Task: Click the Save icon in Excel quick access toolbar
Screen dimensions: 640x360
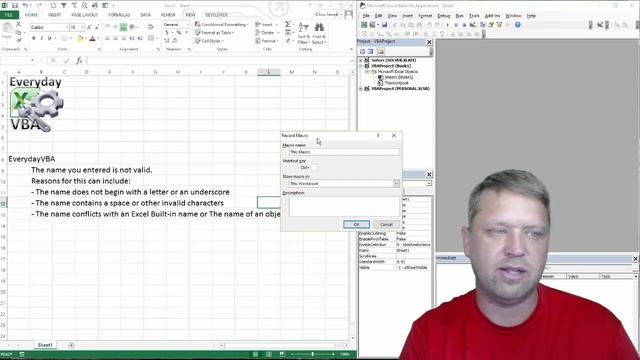Action: point(15,5)
